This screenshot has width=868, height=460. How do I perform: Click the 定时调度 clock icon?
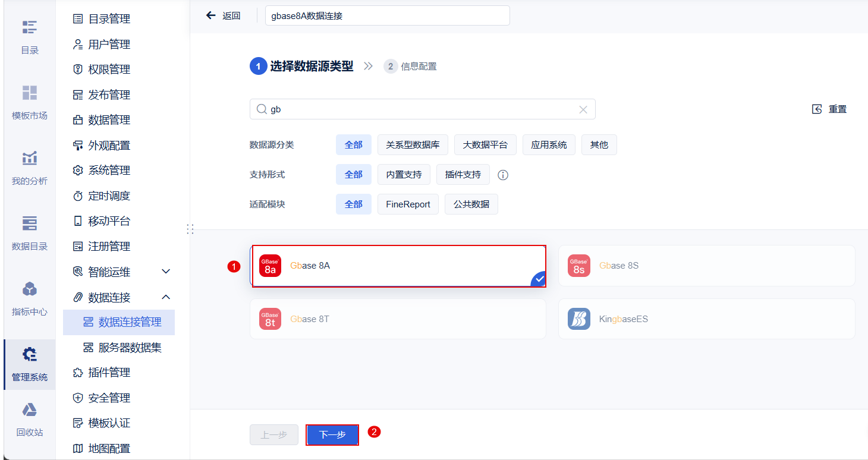tap(78, 196)
